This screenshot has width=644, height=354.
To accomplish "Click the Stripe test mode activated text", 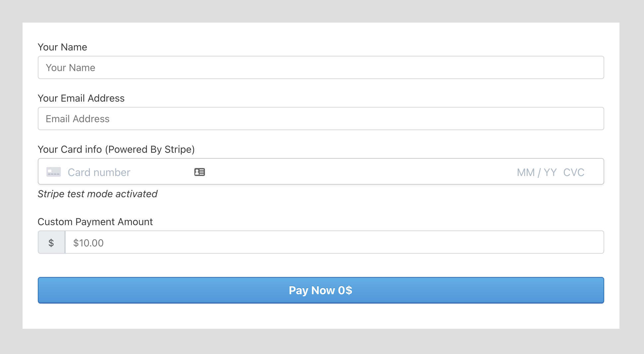I will pyautogui.click(x=98, y=194).
